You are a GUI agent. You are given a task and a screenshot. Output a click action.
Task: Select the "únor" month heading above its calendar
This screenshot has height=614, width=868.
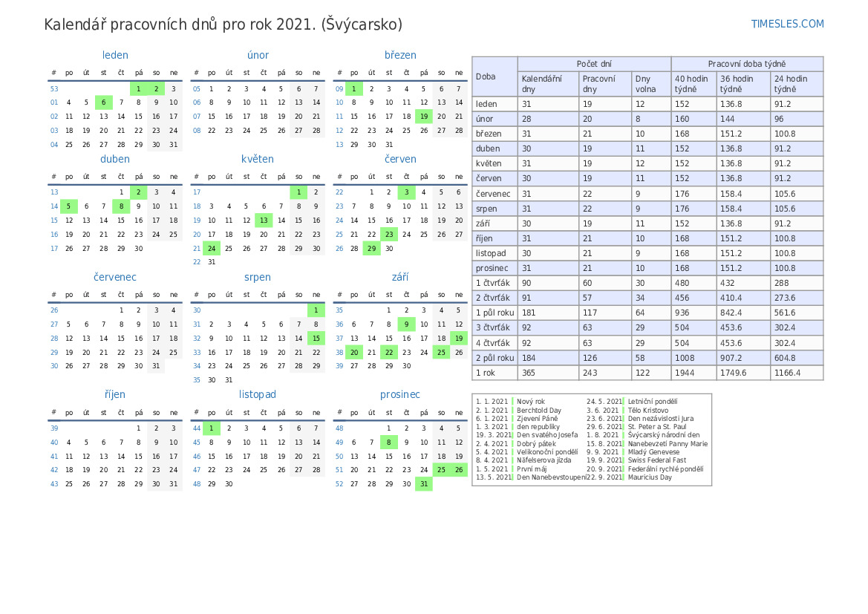[x=258, y=55]
